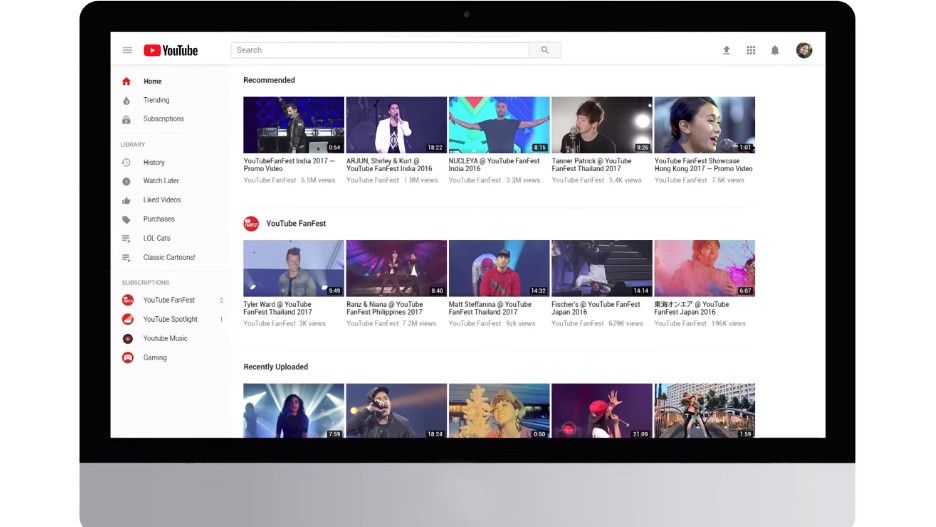
Task: Click title 'Tyler Ward @ YouTube FanFest Thailand 2017'
Action: point(278,308)
